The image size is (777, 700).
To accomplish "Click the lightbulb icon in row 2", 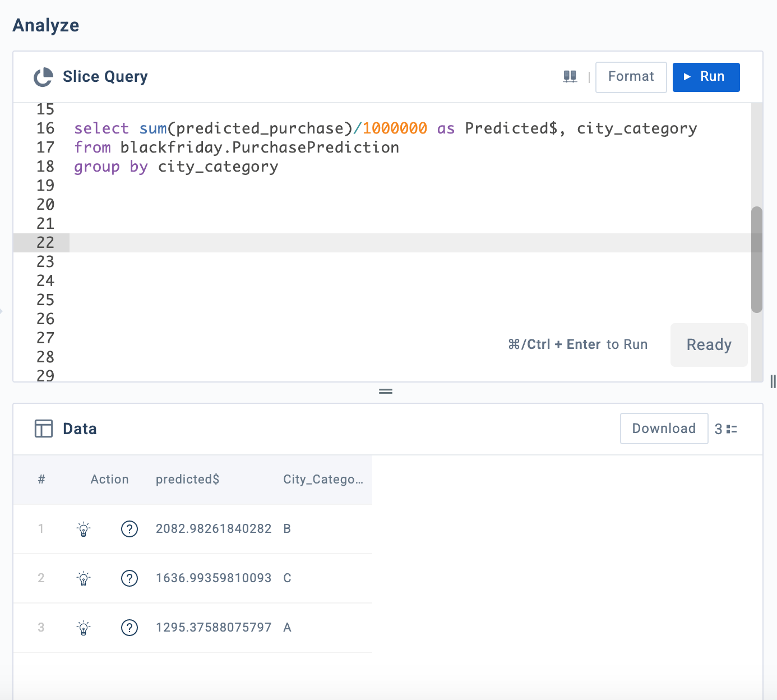I will pyautogui.click(x=84, y=578).
